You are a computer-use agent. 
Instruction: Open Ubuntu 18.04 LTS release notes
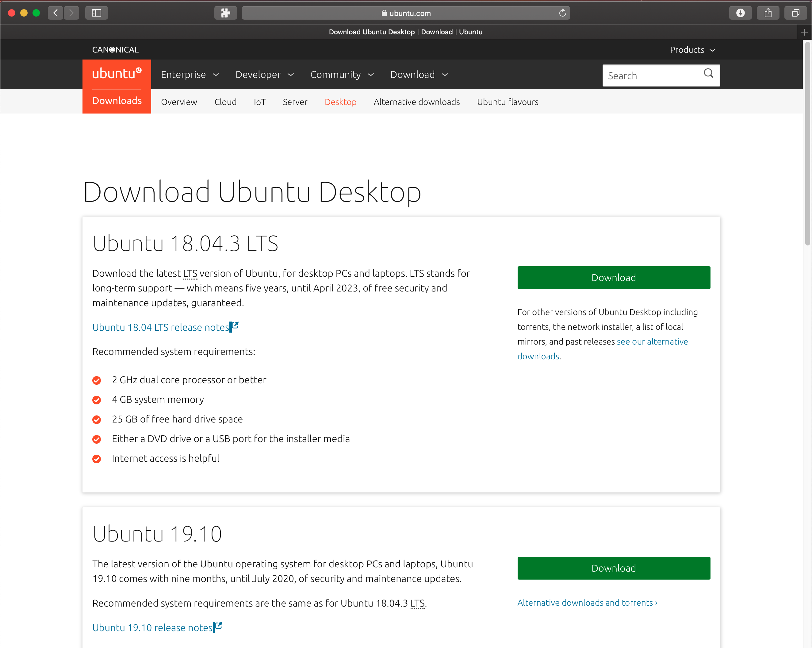[160, 327]
